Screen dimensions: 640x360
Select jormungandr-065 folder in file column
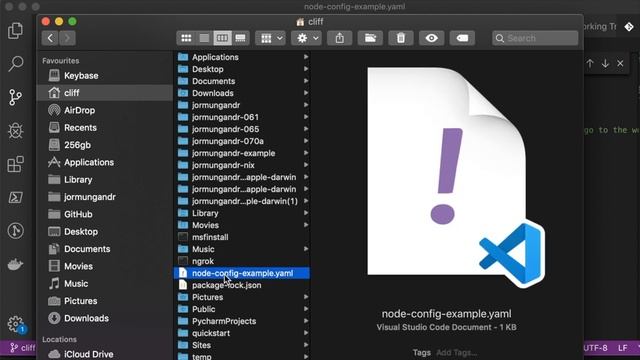[x=242, y=129]
